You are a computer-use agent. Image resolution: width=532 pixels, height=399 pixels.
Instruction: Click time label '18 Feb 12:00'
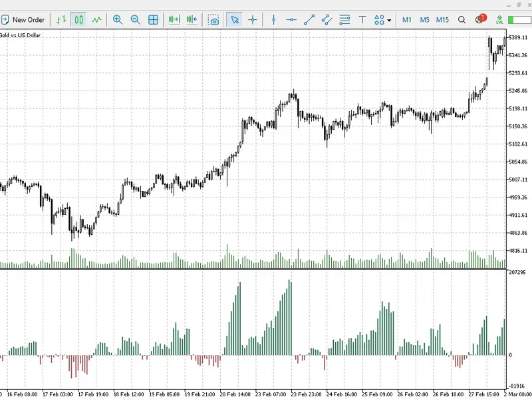click(128, 394)
